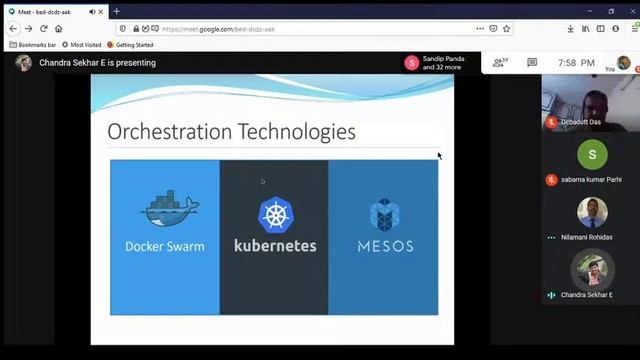Click the Kubernetes wheel logo
This screenshot has height=360, width=640.
click(x=276, y=215)
